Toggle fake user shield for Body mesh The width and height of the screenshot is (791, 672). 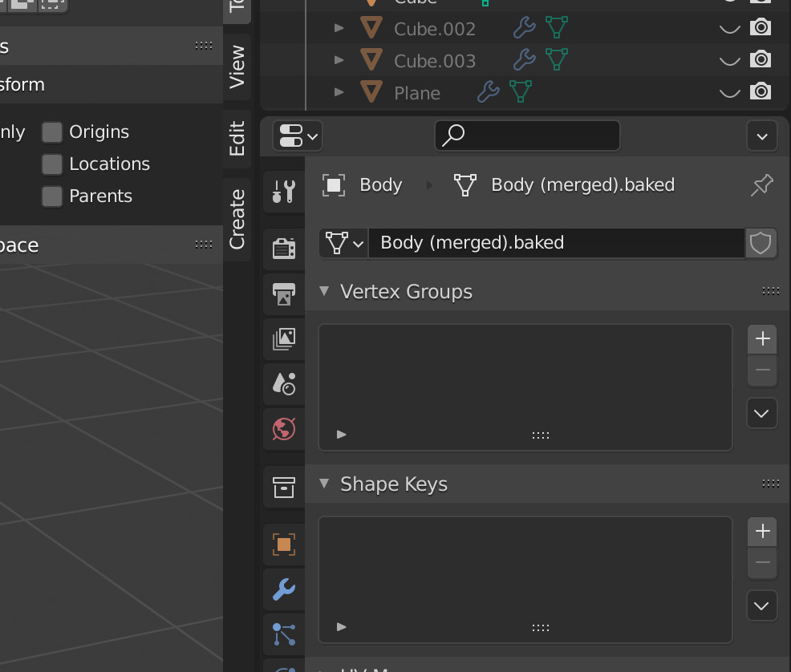tap(761, 243)
